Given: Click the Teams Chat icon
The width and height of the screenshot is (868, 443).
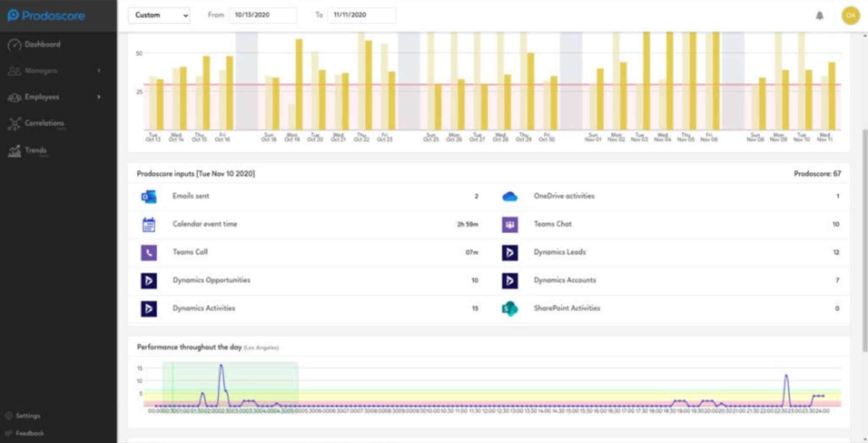Looking at the screenshot, I should point(510,224).
